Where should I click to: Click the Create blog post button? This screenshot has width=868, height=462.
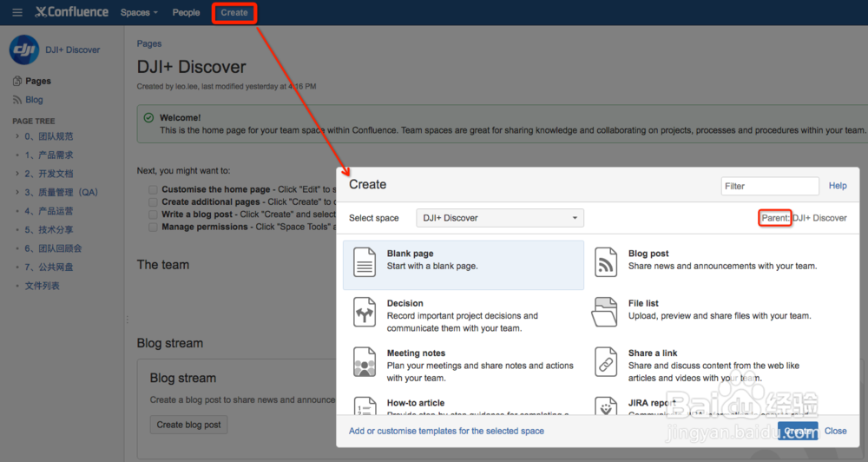coord(188,425)
